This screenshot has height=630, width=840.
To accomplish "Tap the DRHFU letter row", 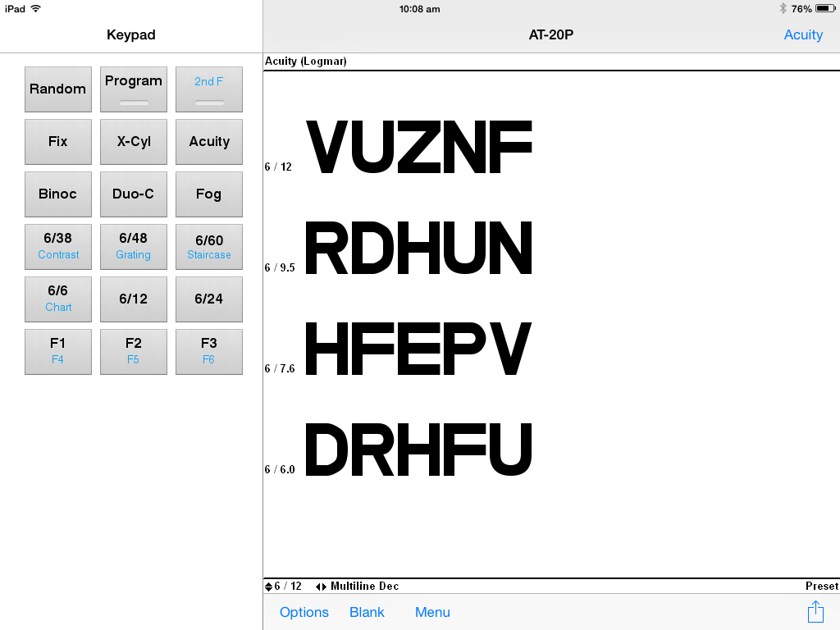I will pyautogui.click(x=419, y=450).
